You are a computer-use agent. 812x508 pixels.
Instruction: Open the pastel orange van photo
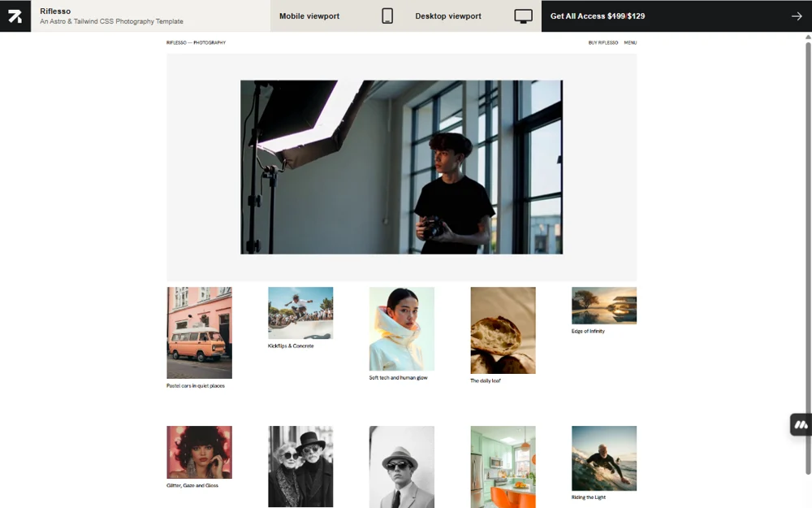200,332
